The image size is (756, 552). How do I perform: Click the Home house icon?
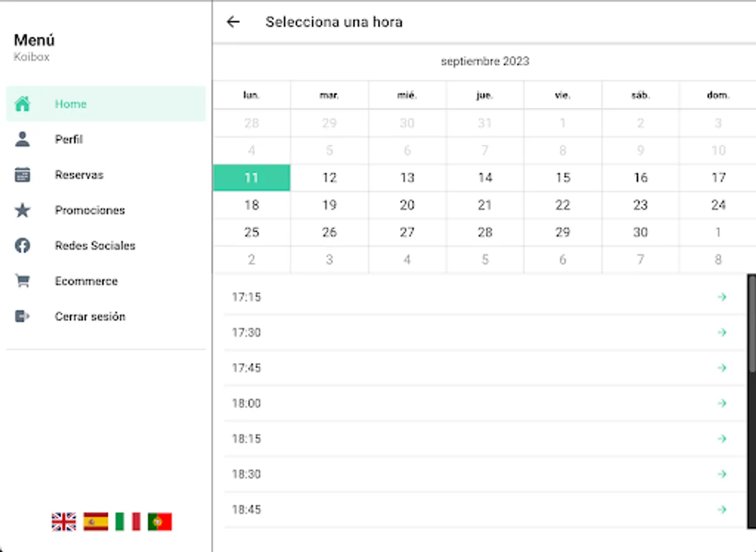[x=23, y=104]
